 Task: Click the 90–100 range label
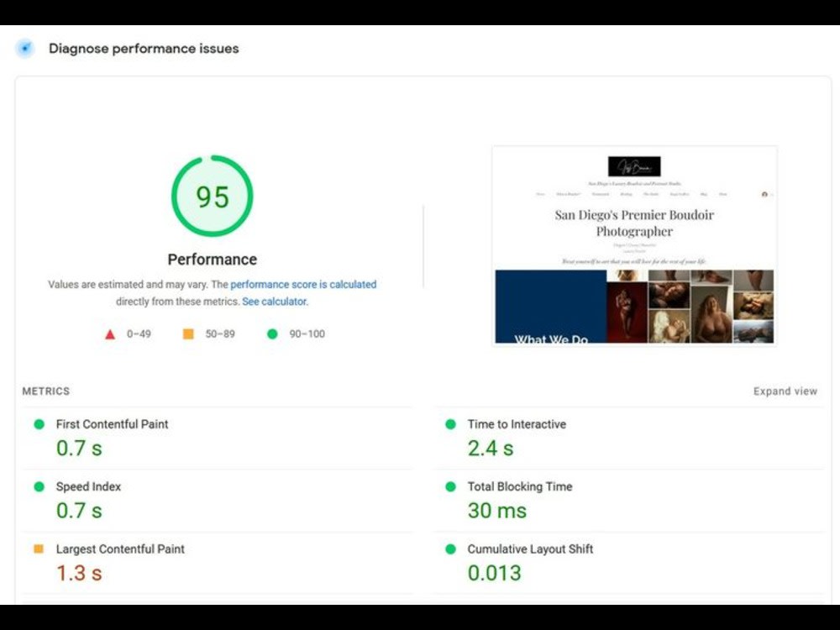[307, 333]
